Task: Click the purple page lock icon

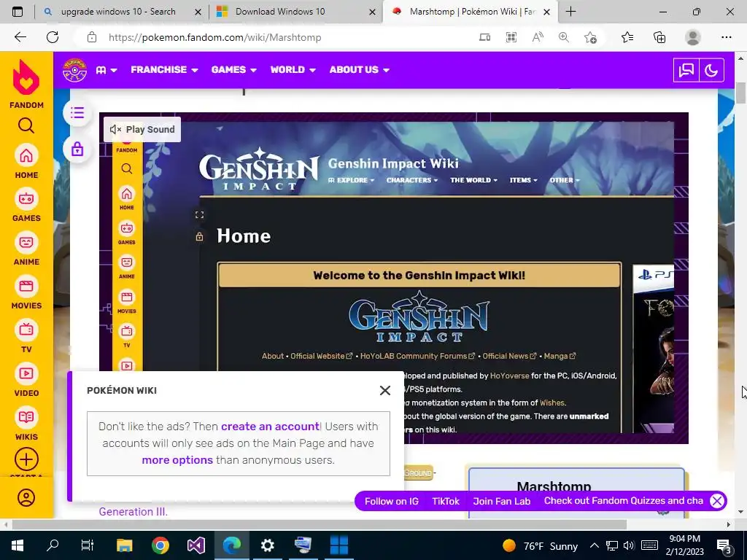Action: click(x=77, y=149)
